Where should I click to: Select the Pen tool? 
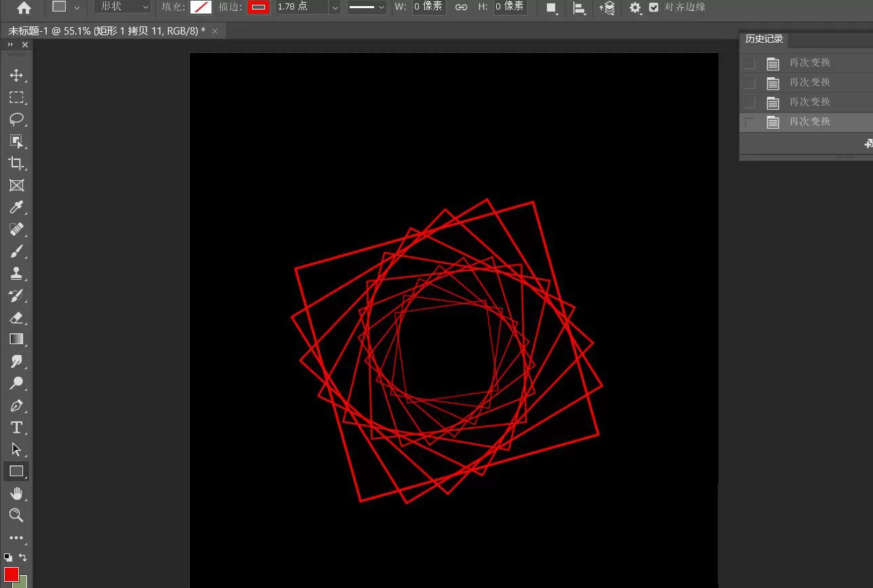coord(16,406)
